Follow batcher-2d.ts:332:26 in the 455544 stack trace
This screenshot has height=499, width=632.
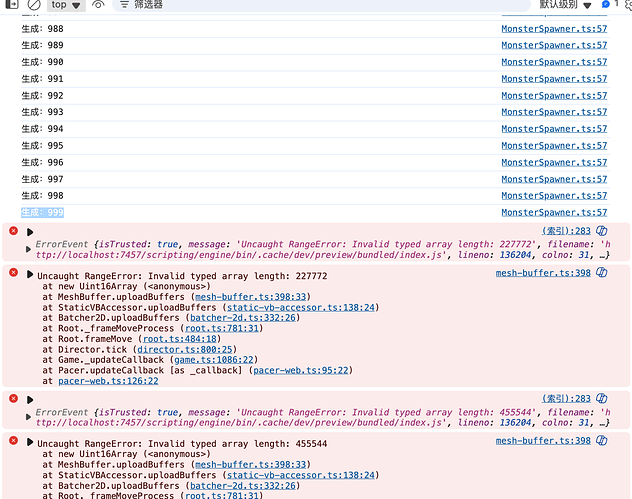point(243,486)
